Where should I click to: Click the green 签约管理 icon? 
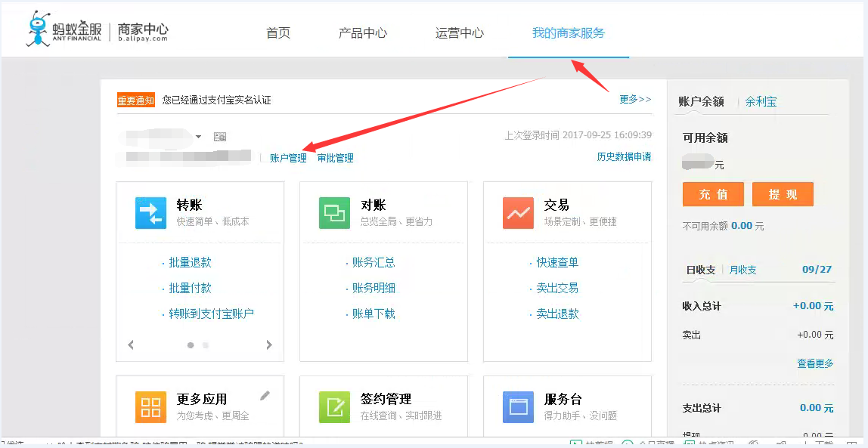tap(334, 406)
